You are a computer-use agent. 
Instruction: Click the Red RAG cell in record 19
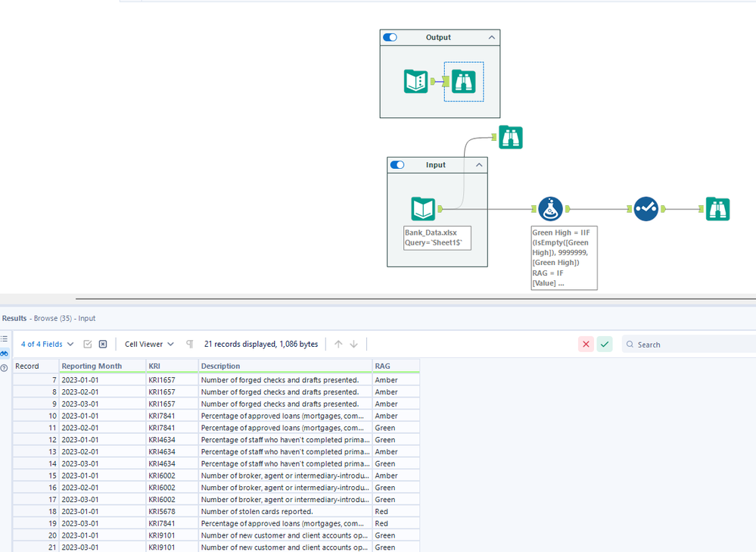pyautogui.click(x=396, y=523)
